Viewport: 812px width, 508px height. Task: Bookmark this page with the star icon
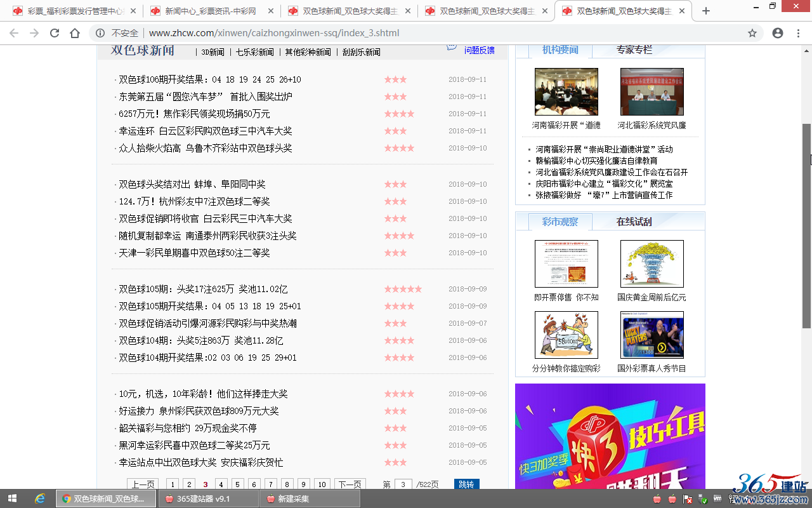click(x=752, y=33)
